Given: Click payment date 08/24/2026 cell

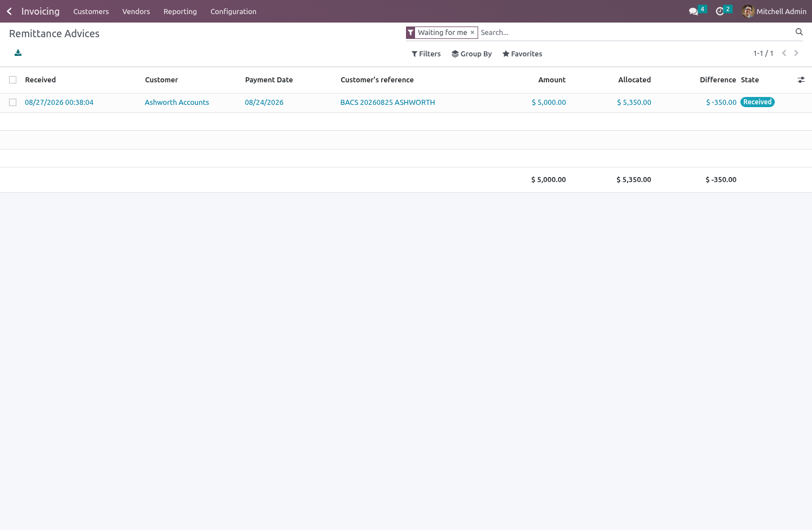Looking at the screenshot, I should [x=264, y=103].
